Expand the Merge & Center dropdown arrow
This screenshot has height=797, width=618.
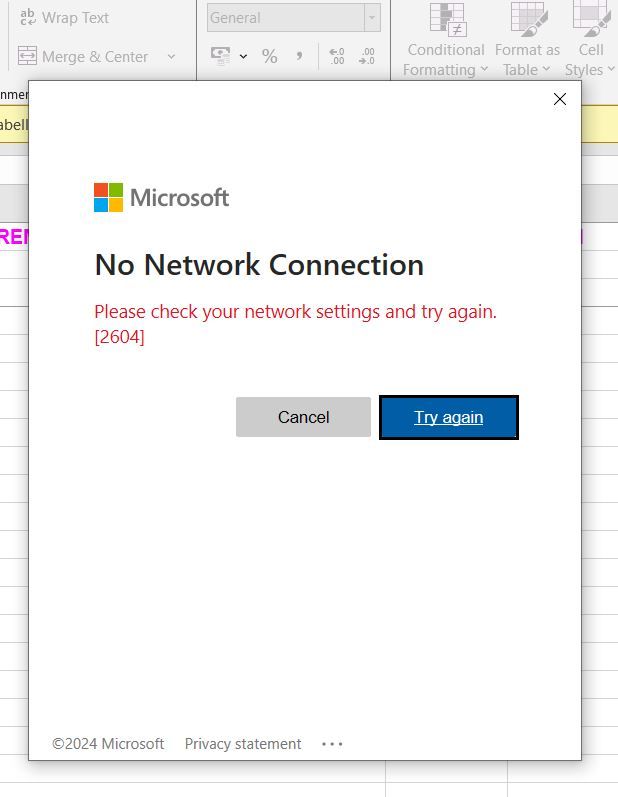coord(171,56)
